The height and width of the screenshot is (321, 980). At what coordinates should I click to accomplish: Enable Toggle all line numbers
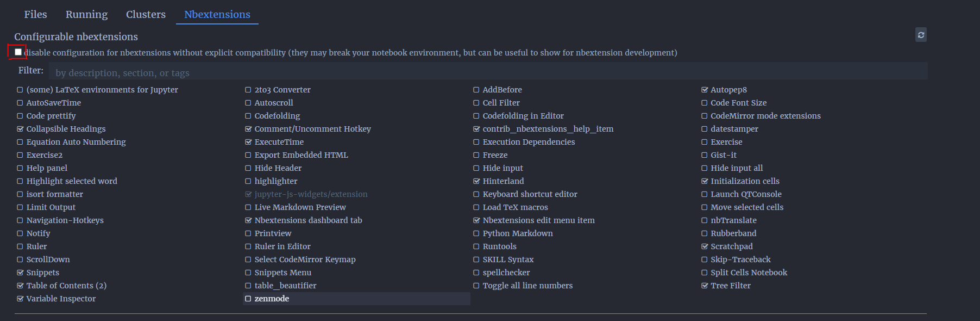(x=476, y=286)
